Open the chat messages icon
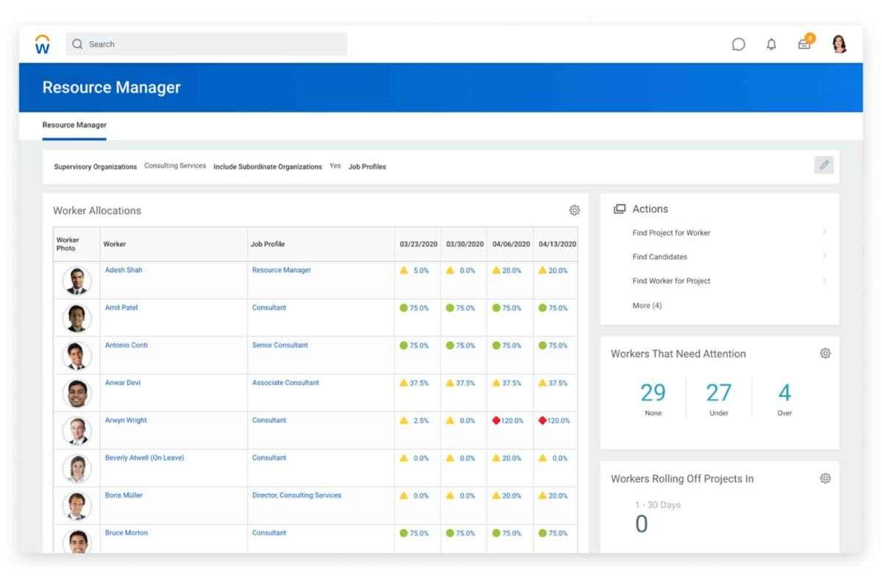The width and height of the screenshot is (882, 588). (x=739, y=44)
